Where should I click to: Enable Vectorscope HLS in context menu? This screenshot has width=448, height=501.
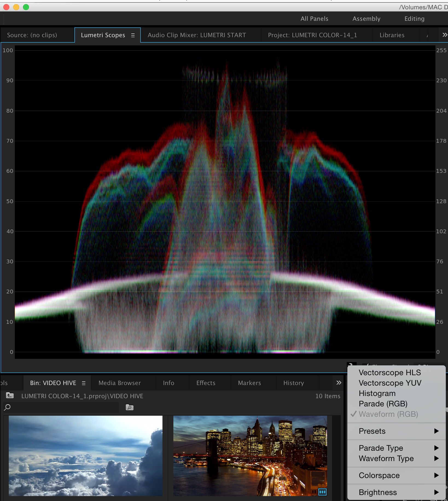tap(396, 372)
